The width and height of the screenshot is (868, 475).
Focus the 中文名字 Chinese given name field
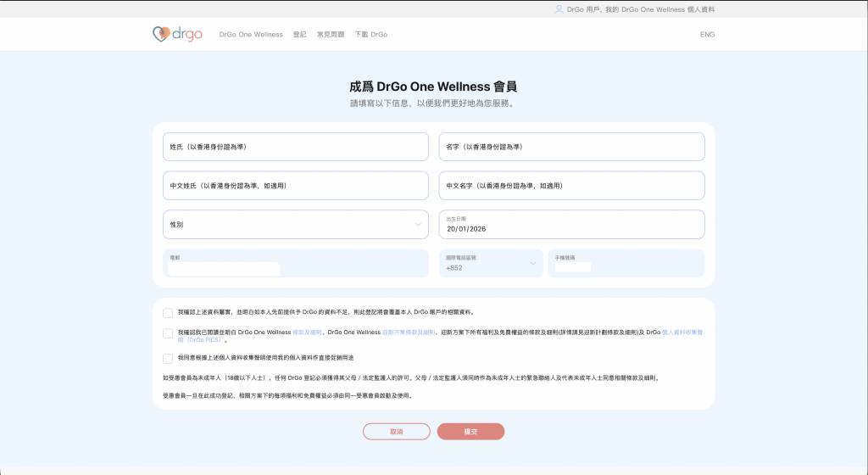pos(571,186)
